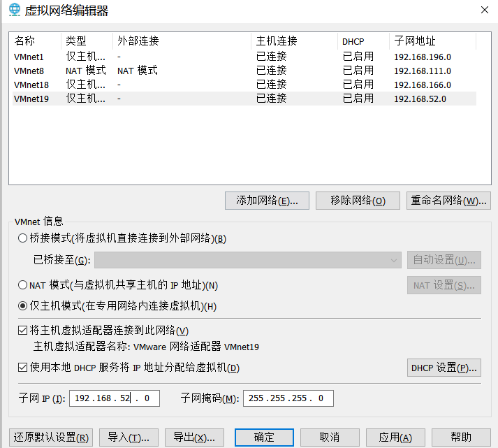Viewport: 498px width, 448px height.
Task: Select NAT 模式 radio button
Action: pos(22,284)
